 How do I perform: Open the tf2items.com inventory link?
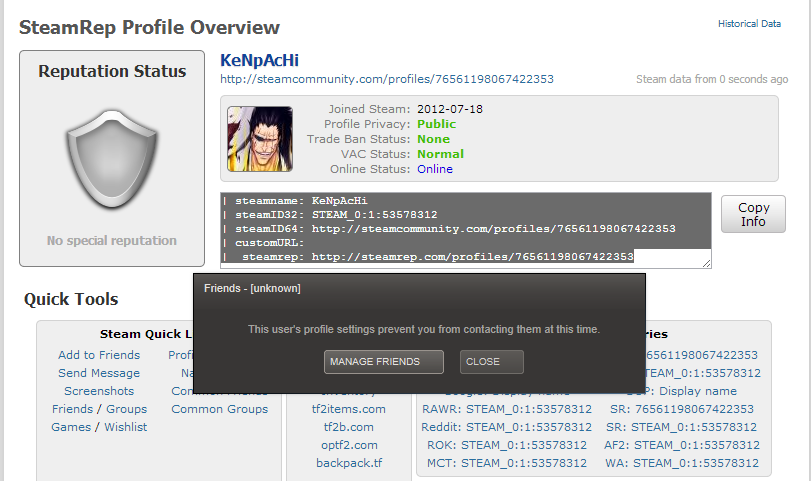[347, 409]
